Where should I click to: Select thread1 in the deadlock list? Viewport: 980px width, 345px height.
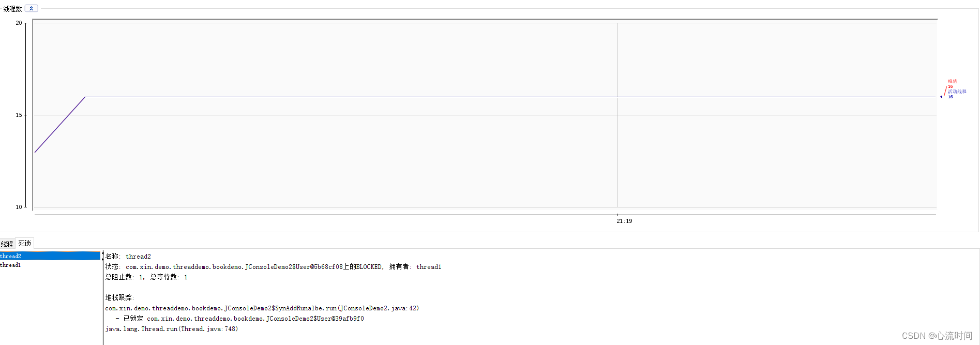pyautogui.click(x=50, y=265)
